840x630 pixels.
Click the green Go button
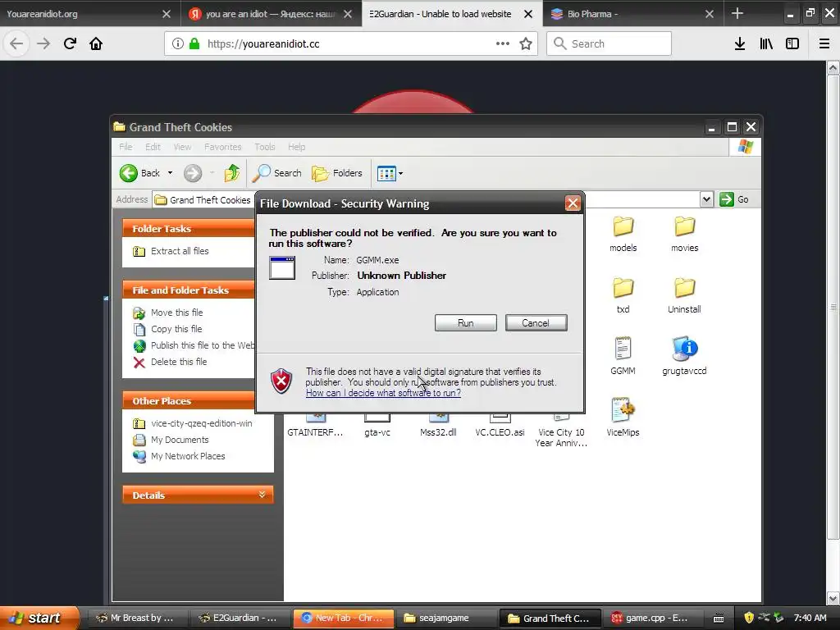coord(734,199)
